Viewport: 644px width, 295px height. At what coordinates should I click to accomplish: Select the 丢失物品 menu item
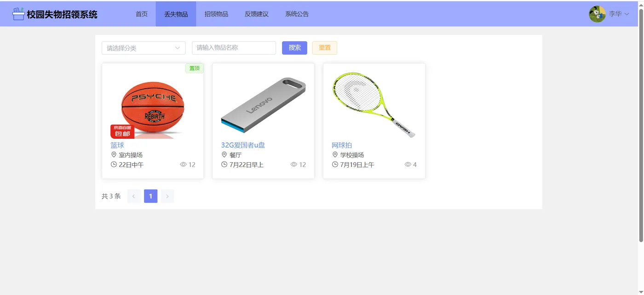click(x=176, y=14)
